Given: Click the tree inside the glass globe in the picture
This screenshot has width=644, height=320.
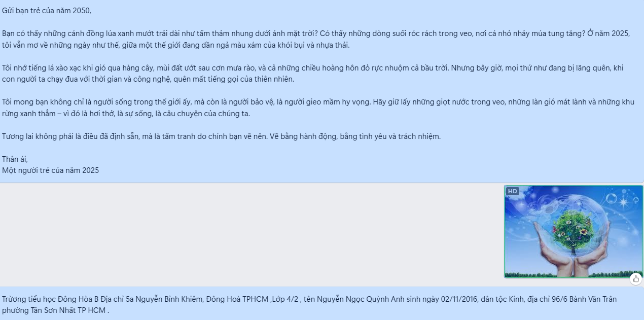Looking at the screenshot, I should (x=573, y=232).
